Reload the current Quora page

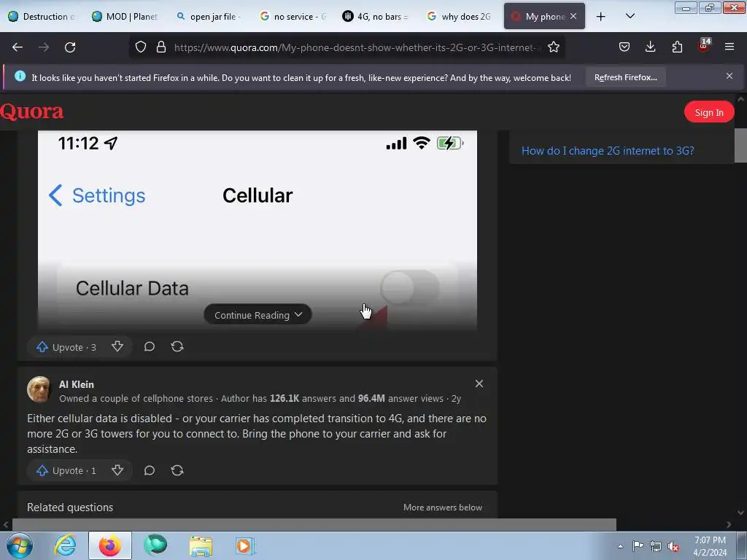pos(70,47)
